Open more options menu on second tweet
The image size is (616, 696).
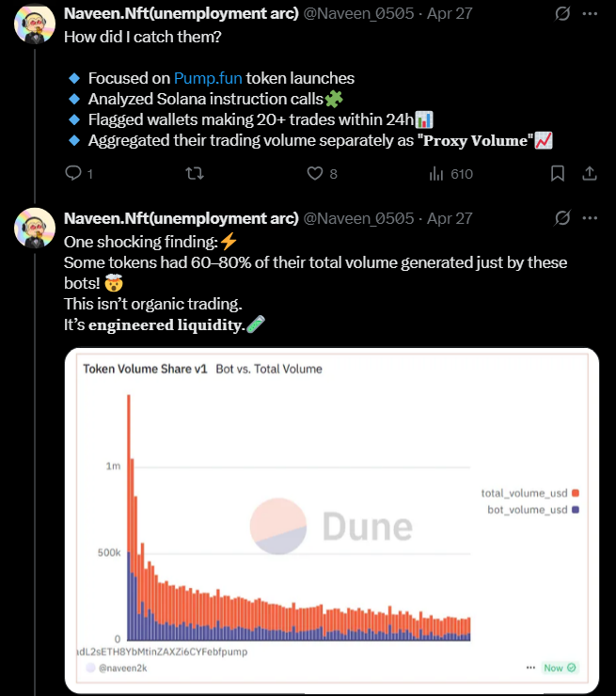pos(590,218)
